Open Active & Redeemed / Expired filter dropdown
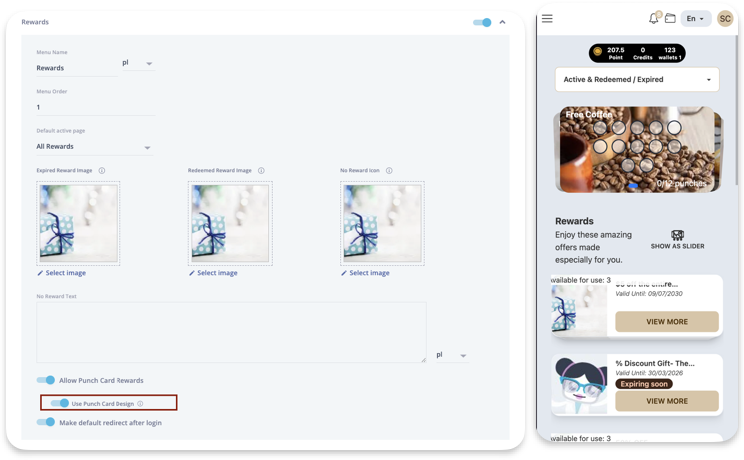Viewport: 744px width, 460px height. [x=637, y=79]
